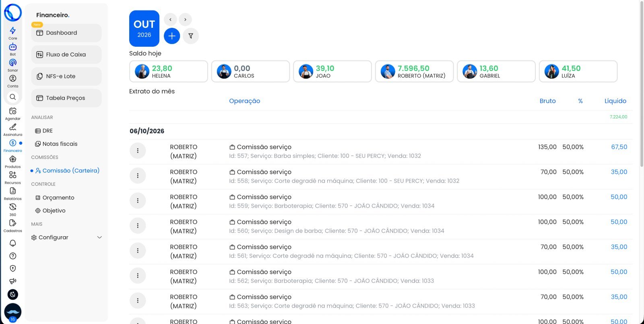This screenshot has width=644, height=324.
Task: Go to the next month arrow
Action: click(185, 19)
